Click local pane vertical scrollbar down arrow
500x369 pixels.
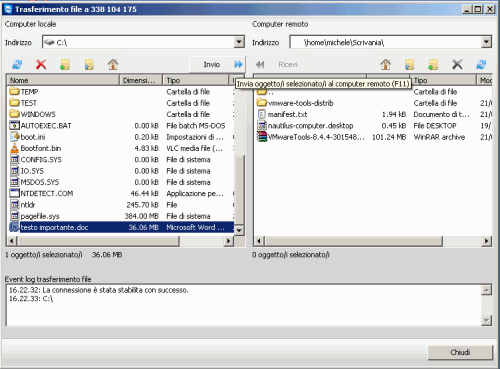[239, 230]
